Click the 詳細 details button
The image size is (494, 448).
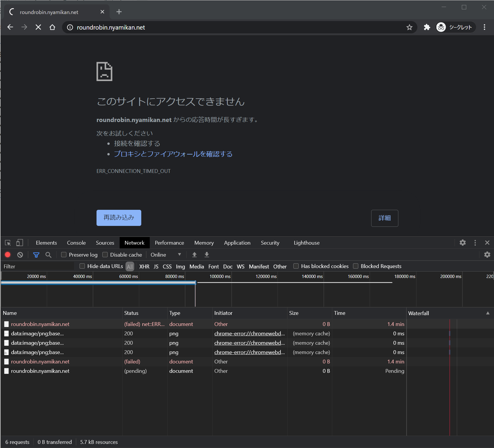[x=385, y=218]
